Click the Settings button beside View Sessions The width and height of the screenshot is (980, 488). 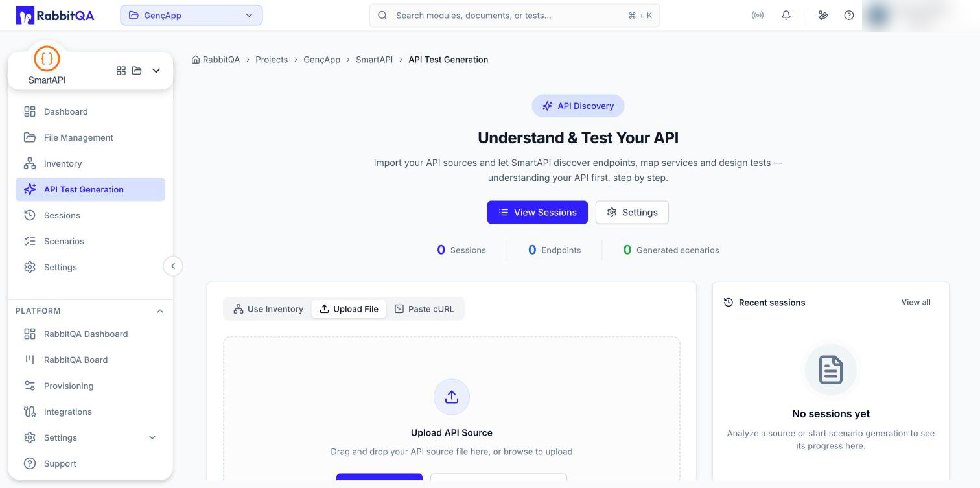pos(632,213)
